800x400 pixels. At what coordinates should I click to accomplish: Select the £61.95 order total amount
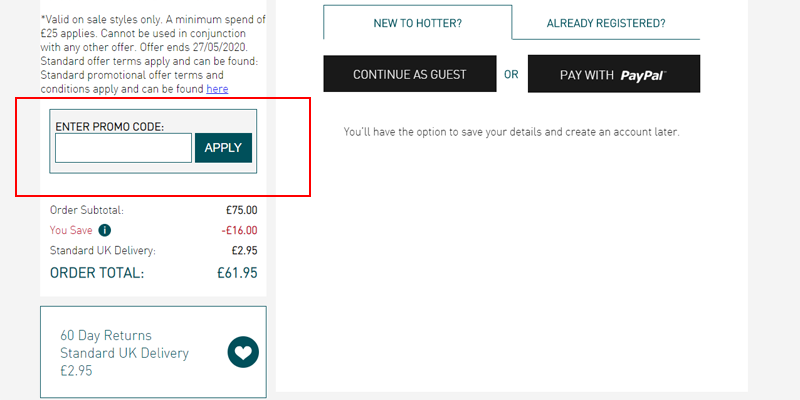click(x=237, y=273)
